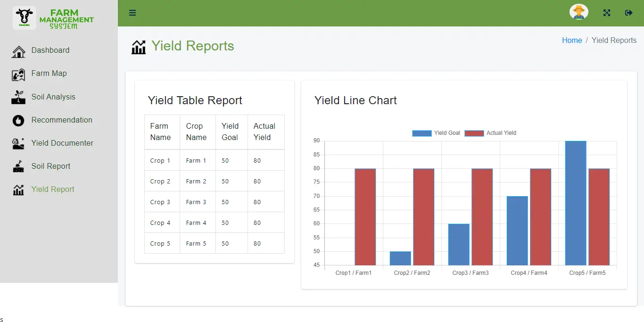Open the Home breadcrumb link

point(572,40)
